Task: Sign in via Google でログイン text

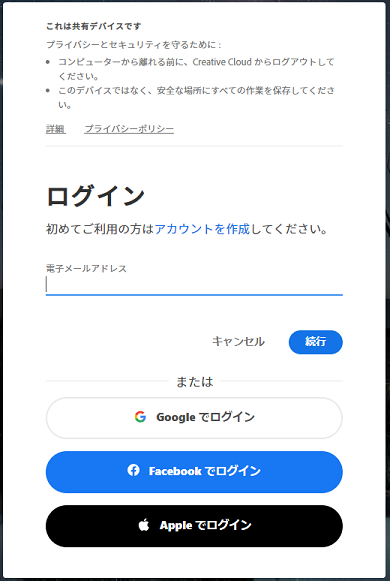Action: [205, 418]
